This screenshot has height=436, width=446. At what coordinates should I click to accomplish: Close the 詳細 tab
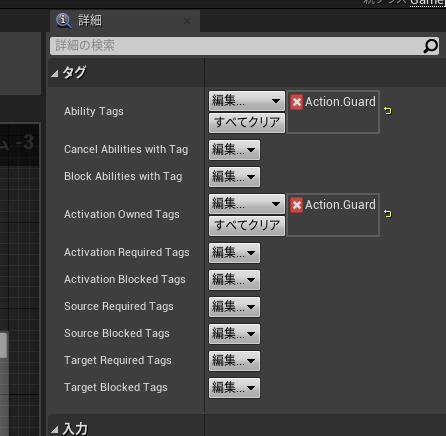pos(187,21)
